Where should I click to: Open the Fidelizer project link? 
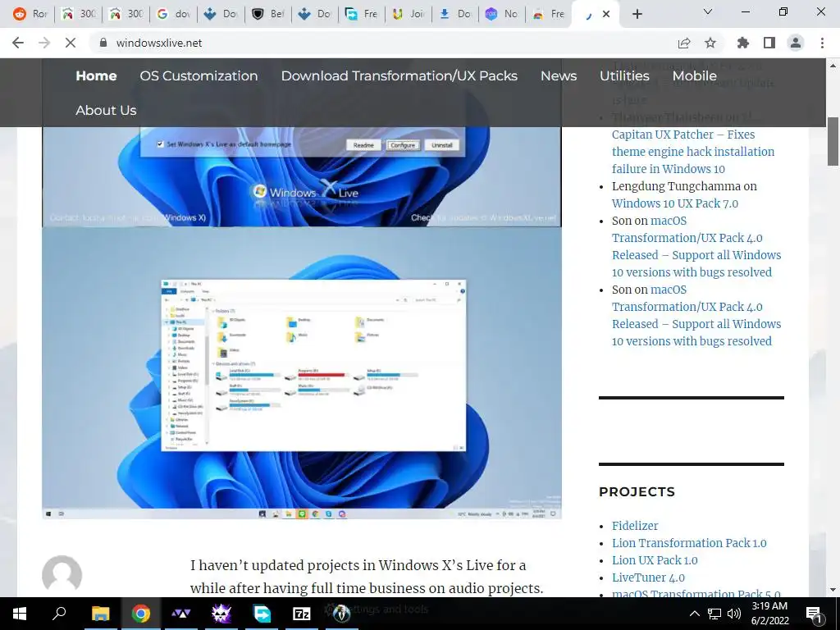pyautogui.click(x=635, y=526)
